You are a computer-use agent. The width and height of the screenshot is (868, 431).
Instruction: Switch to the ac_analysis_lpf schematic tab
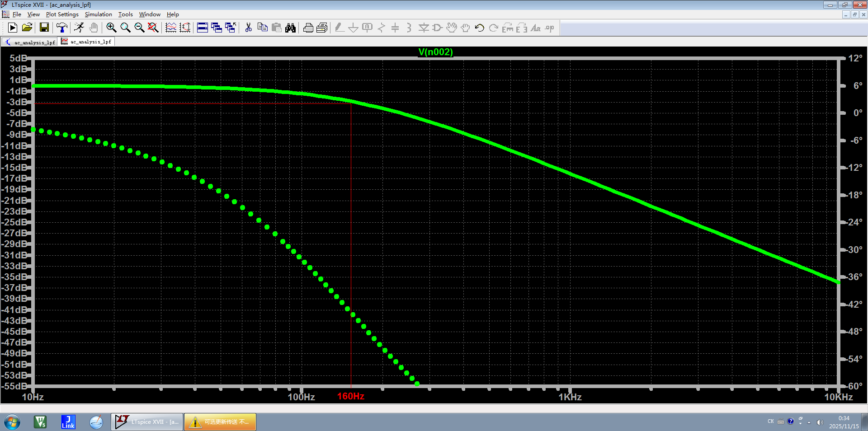point(30,42)
